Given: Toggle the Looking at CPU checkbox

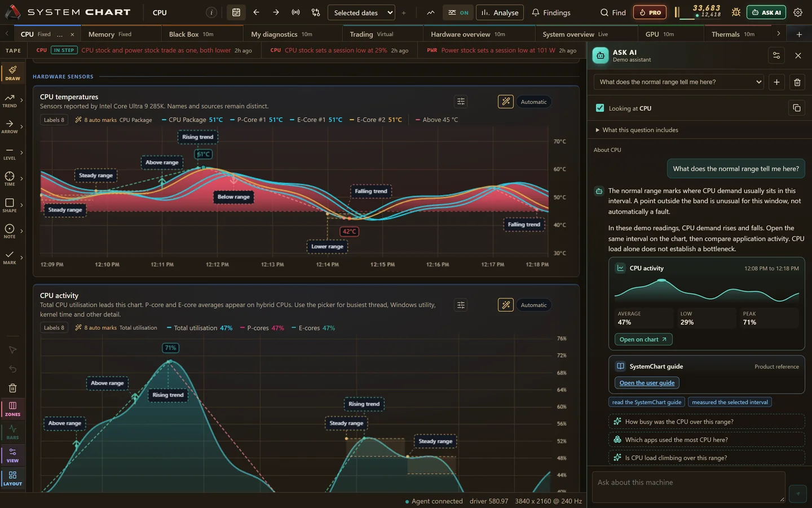Looking at the screenshot, I should 600,108.
